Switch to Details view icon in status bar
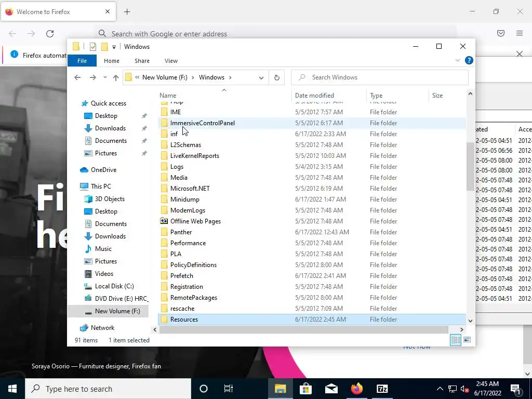The height and width of the screenshot is (399, 532). pos(456,340)
